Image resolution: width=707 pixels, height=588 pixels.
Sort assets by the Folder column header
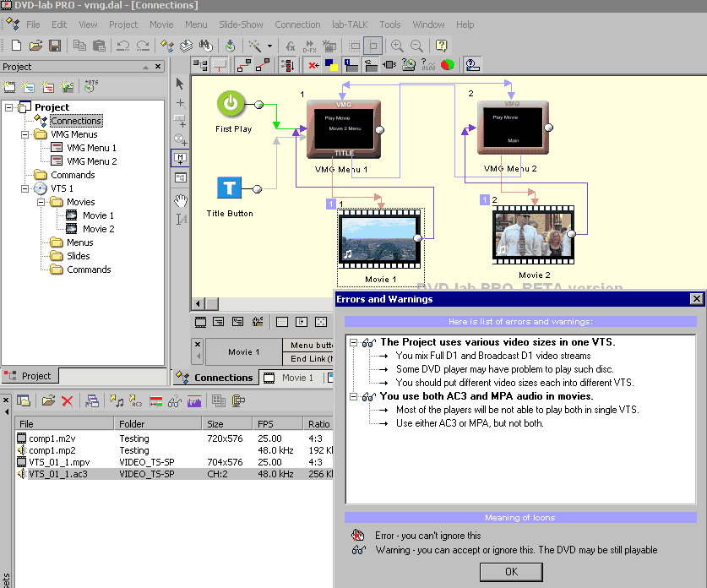157,424
